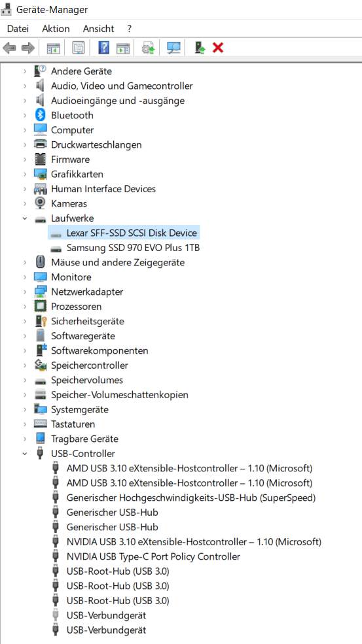This screenshot has height=644, width=362.
Task: Click the Computer monitor icon
Action: [x=41, y=130]
